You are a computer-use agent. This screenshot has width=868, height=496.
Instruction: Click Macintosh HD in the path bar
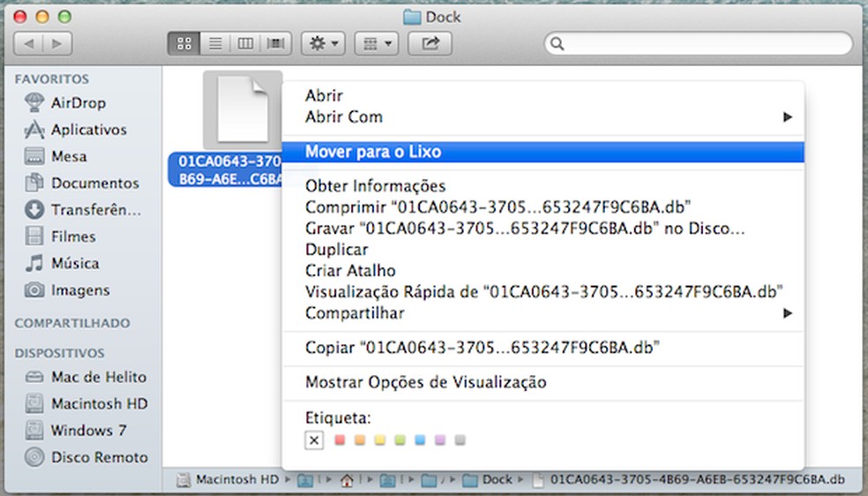228,479
